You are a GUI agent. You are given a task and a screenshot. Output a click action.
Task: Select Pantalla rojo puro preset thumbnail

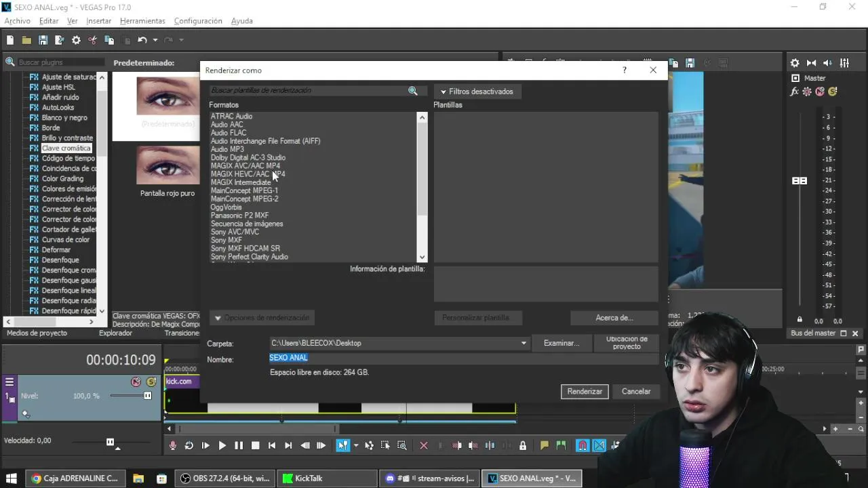(167, 165)
